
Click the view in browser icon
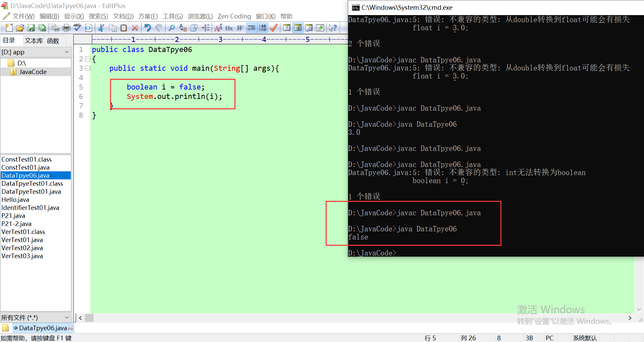pos(89,28)
